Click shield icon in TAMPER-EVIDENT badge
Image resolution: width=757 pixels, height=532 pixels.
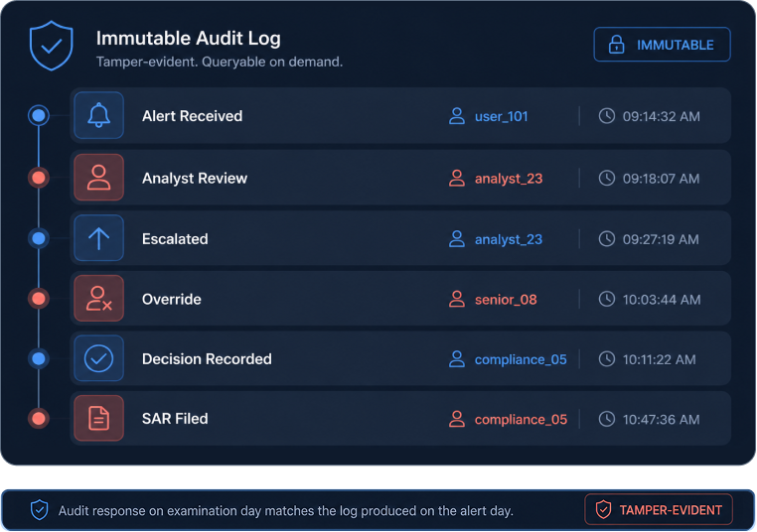point(603,509)
